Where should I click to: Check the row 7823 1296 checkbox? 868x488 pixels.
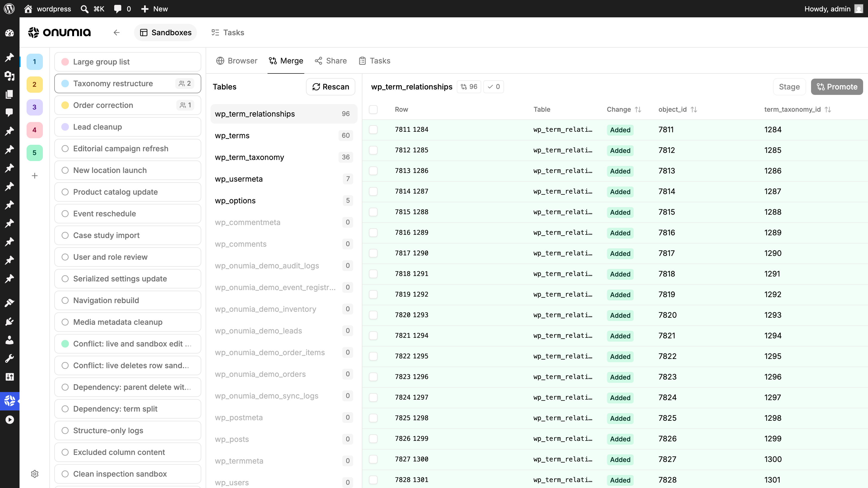click(x=373, y=377)
